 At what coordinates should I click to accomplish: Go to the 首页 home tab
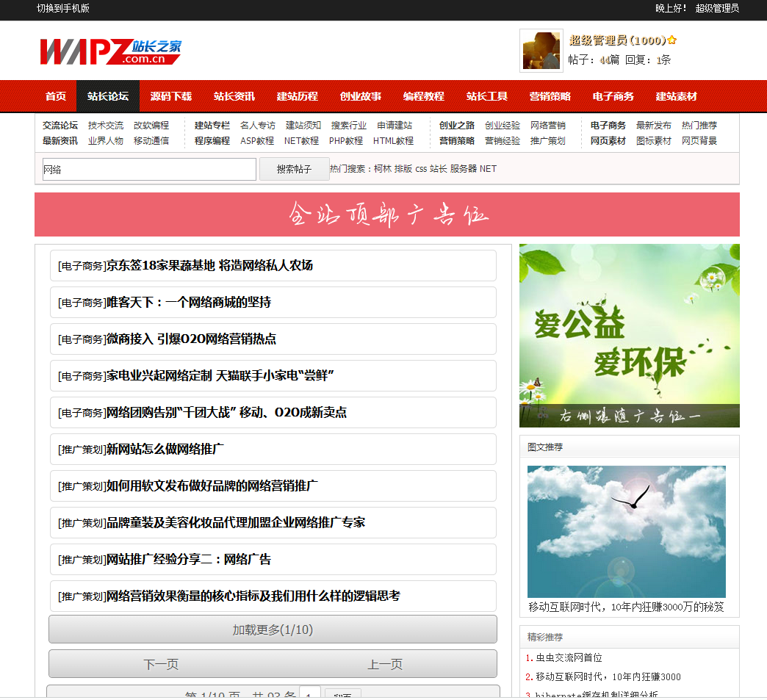click(x=56, y=96)
